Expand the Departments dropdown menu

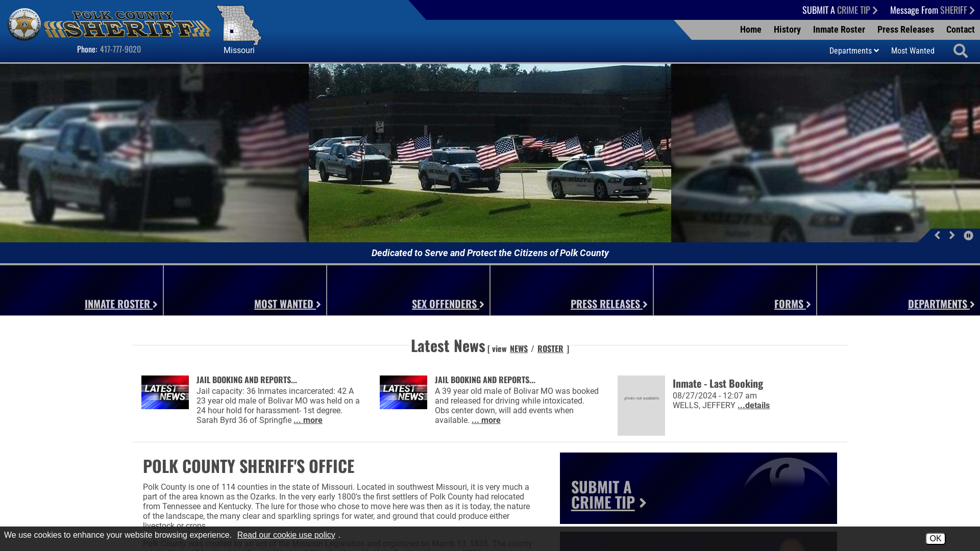[854, 51]
